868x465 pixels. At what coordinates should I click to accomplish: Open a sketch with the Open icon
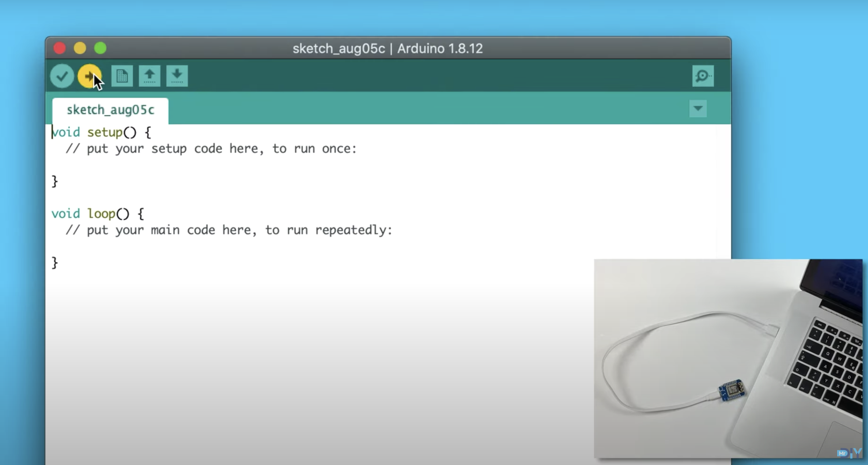click(149, 76)
